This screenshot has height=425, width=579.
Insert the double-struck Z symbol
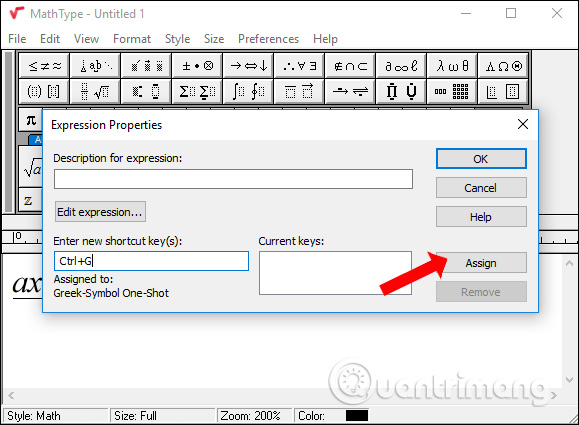(31, 200)
